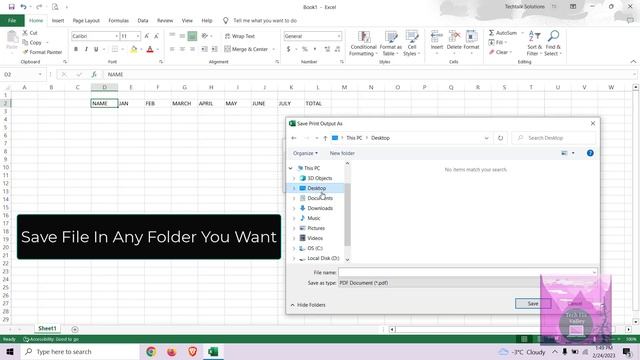Switch to the View tab
The width and height of the screenshot is (640, 360).
point(187,20)
